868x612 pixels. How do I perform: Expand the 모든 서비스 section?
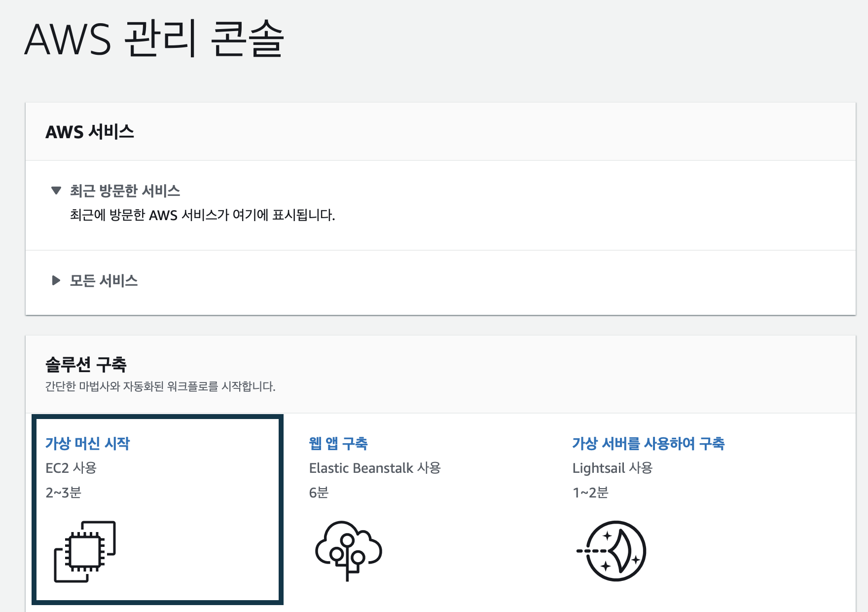pos(104,280)
